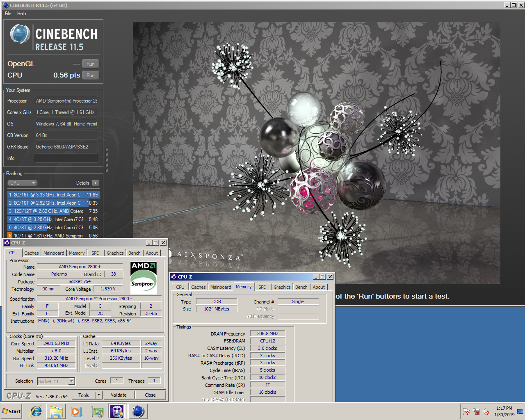The width and height of the screenshot is (525, 420).
Task: Open the Ranking CPU dropdown
Action: (x=23, y=183)
